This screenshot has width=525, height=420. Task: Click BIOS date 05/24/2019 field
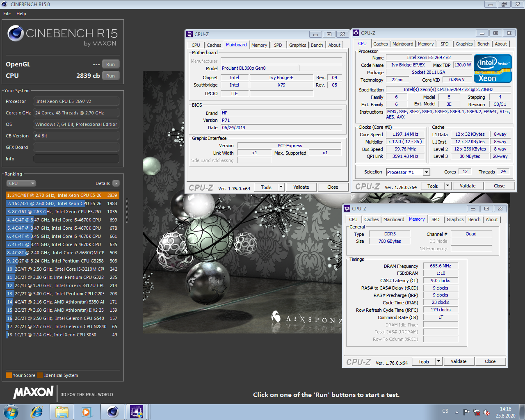pyautogui.click(x=281, y=128)
